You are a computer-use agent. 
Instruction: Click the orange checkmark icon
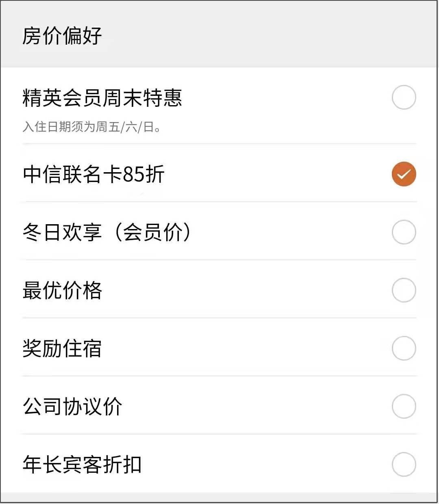click(404, 174)
